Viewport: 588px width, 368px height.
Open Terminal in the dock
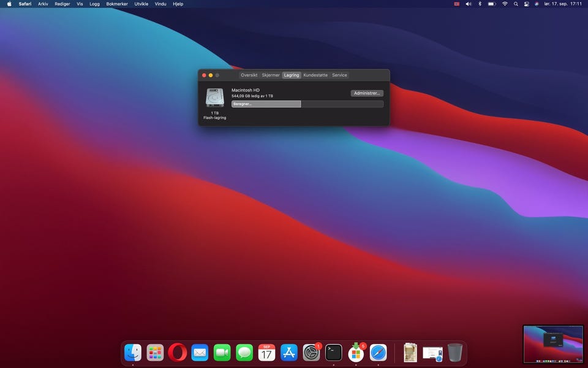[333, 352]
